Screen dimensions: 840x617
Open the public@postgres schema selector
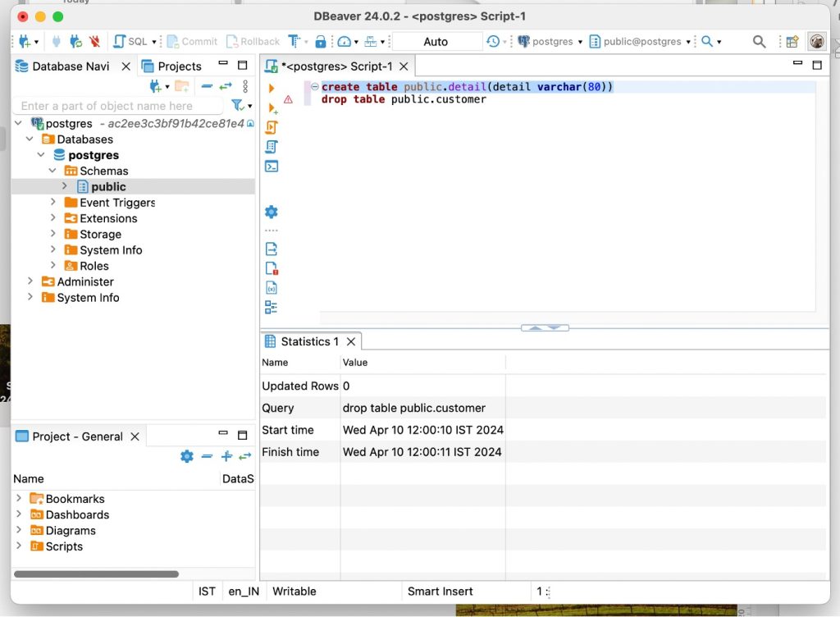[640, 41]
